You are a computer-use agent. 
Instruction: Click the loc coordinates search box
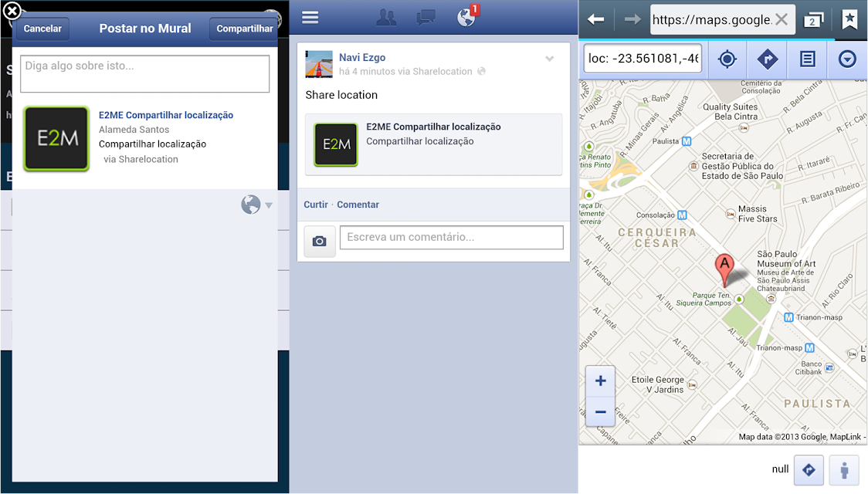643,59
